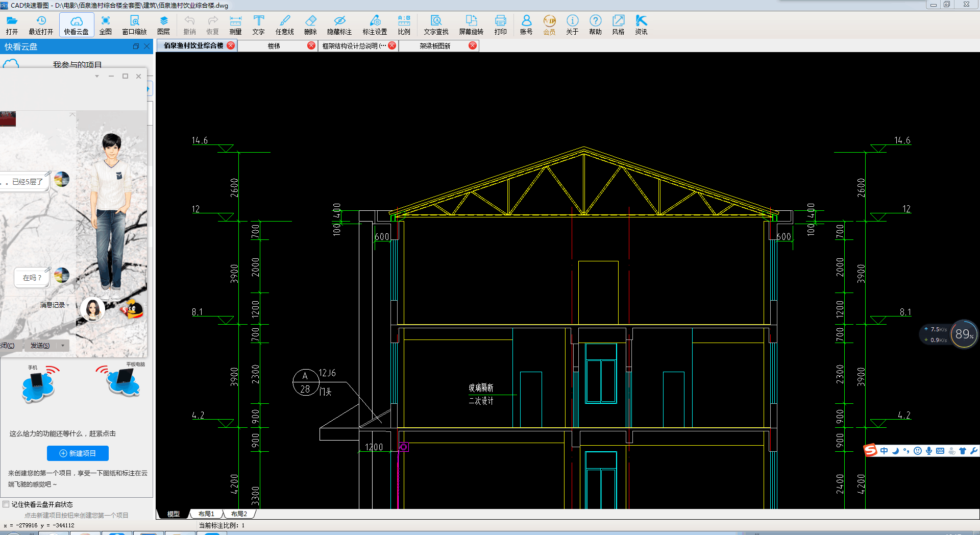
Task: Click the girl avatar in chat window
Action: (93, 309)
